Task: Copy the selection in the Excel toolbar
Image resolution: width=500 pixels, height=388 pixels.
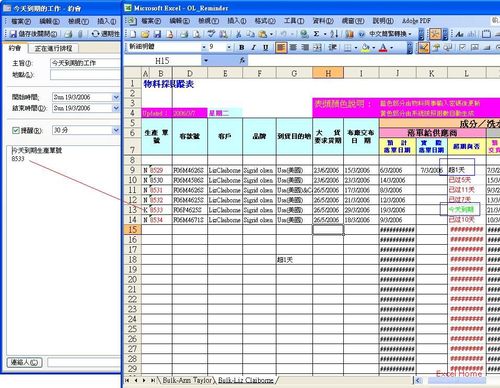Action: [250, 34]
